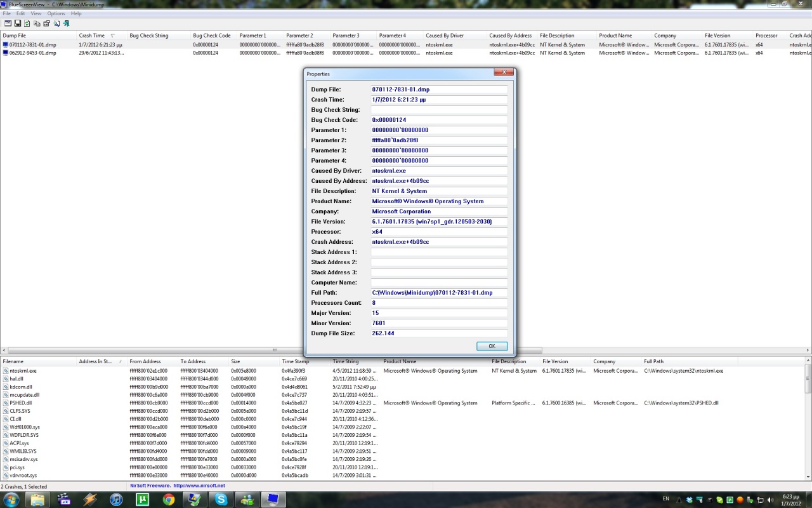
Task: Open the View menu
Action: (x=36, y=13)
